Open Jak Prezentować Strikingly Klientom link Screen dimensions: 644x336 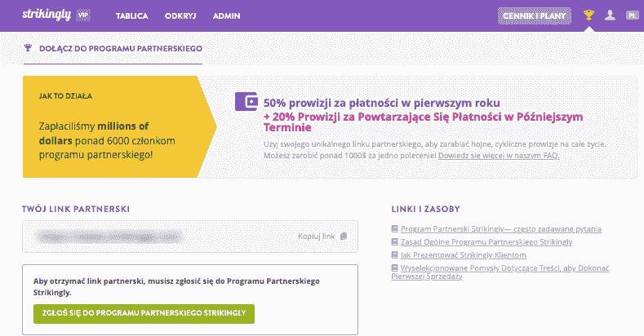pyautogui.click(x=464, y=255)
